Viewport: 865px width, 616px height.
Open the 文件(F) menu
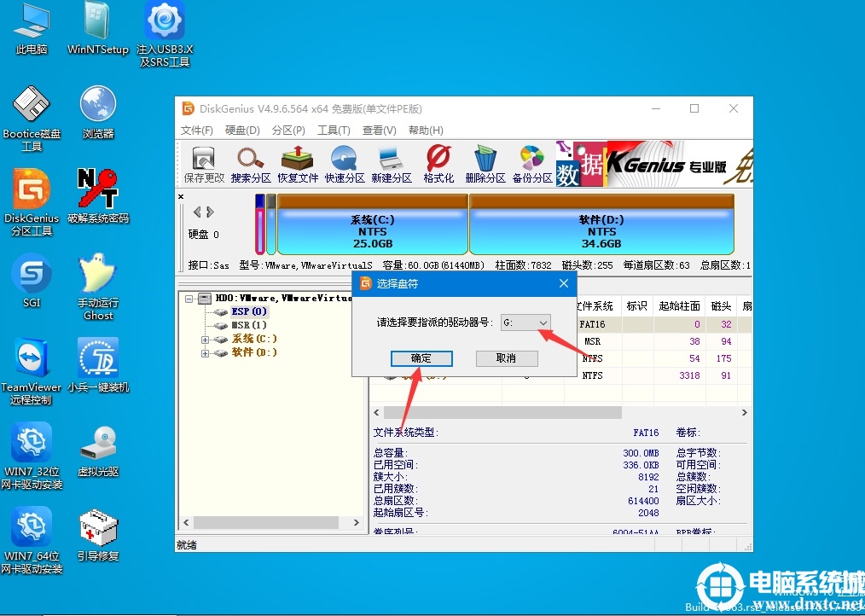coord(197,131)
